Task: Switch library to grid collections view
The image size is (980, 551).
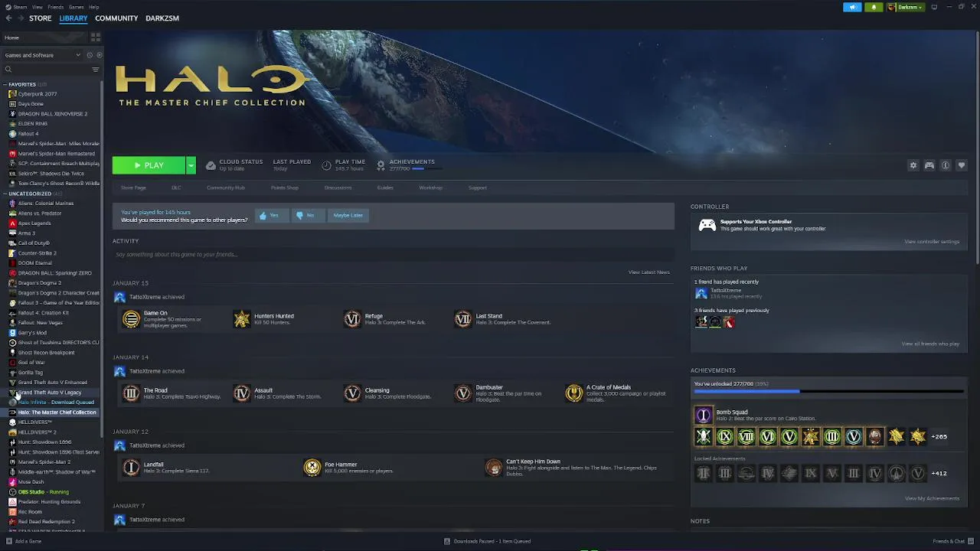Action: (96, 37)
